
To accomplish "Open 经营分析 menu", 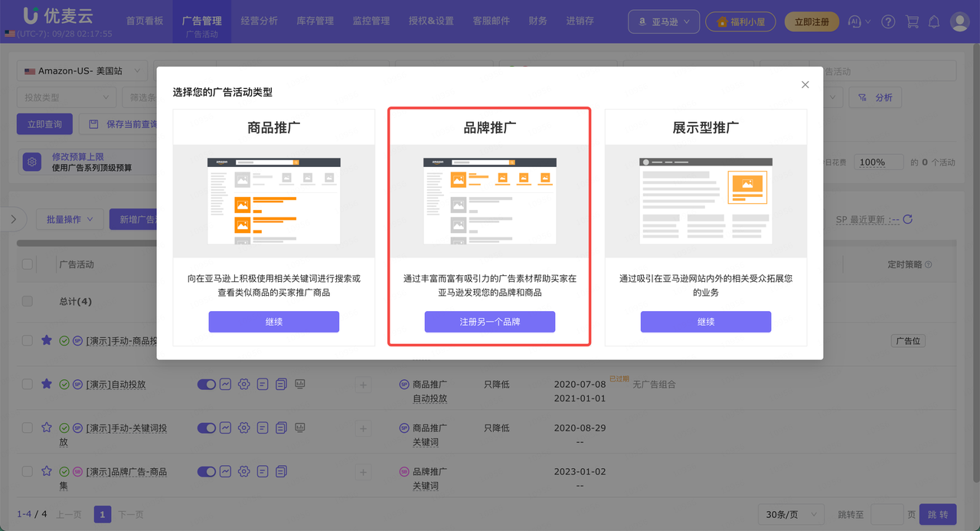I will pos(259,21).
